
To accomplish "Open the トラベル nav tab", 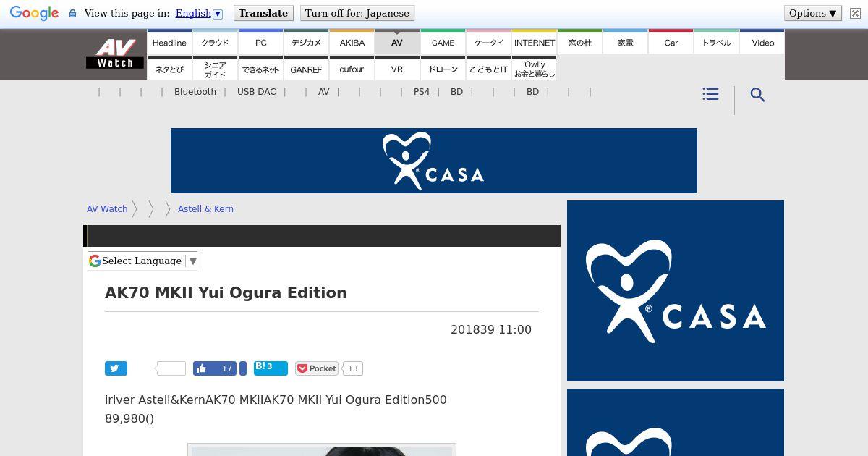I will coord(716,42).
